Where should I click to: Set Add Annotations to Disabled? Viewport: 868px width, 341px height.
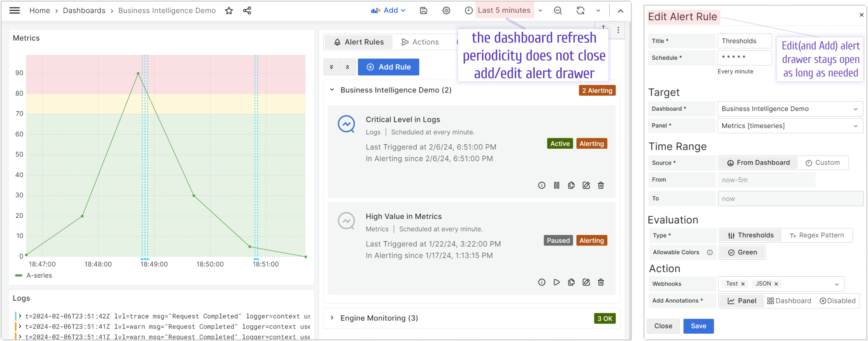(837, 301)
